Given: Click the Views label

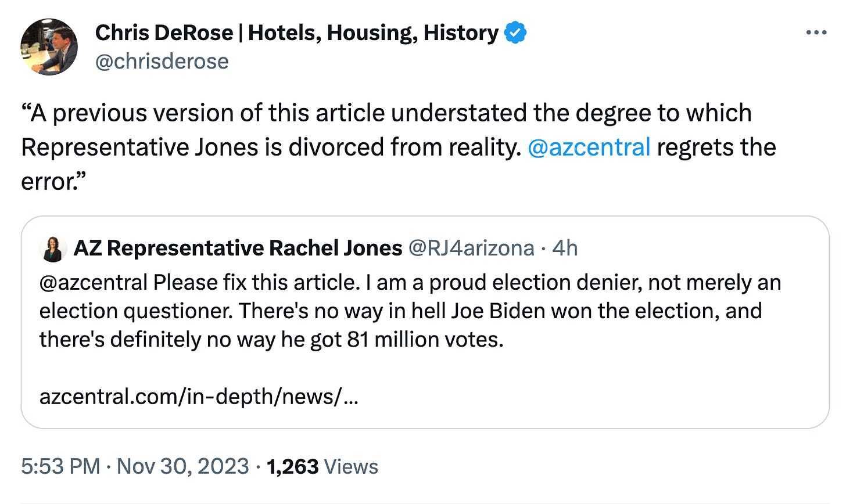Looking at the screenshot, I should (x=350, y=466).
